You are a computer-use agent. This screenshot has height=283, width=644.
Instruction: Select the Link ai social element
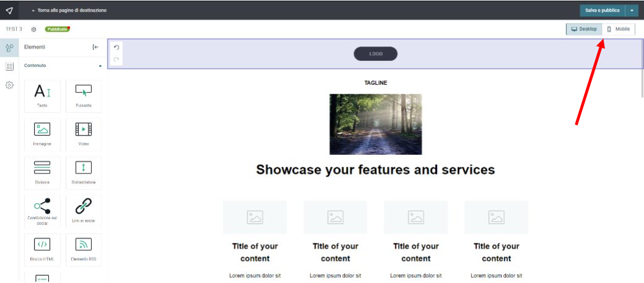coord(84,211)
